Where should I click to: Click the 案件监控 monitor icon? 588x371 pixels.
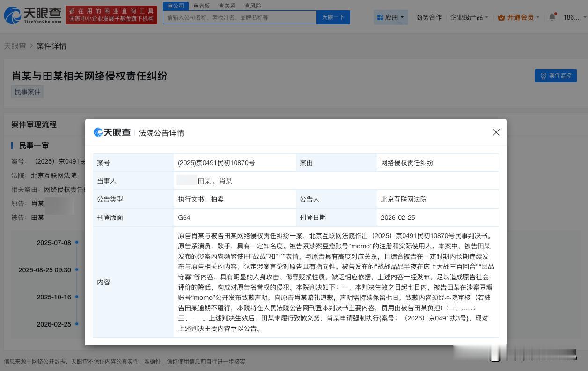[543, 75]
